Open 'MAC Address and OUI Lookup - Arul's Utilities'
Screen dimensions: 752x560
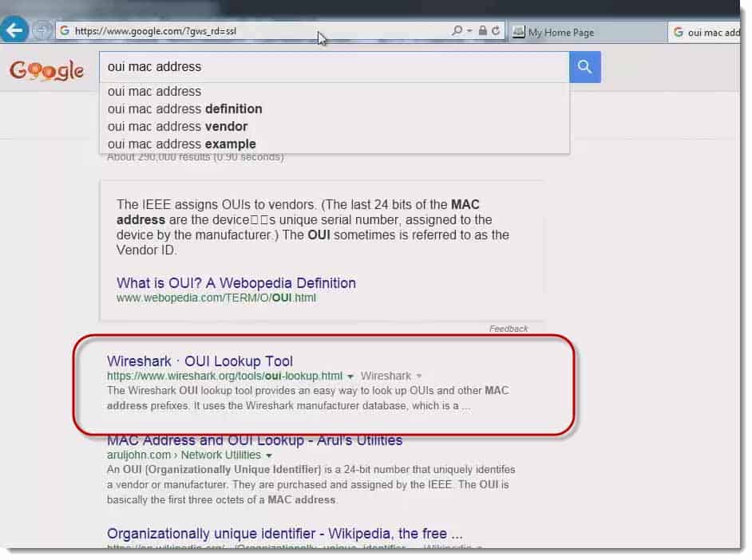255,440
